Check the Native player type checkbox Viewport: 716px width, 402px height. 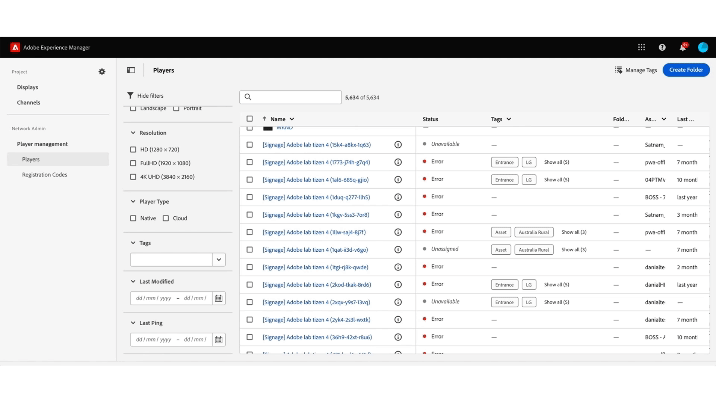[x=133, y=218]
